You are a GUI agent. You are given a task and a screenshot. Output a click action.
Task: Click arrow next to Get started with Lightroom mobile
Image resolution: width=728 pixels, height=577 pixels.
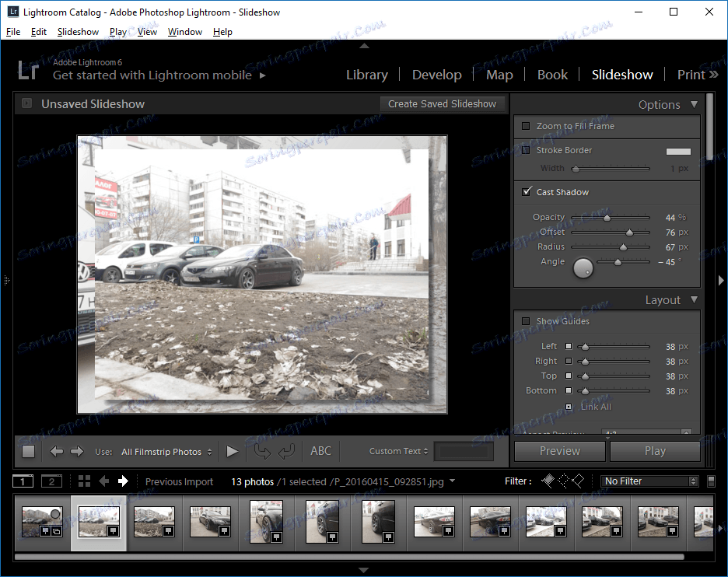(262, 75)
